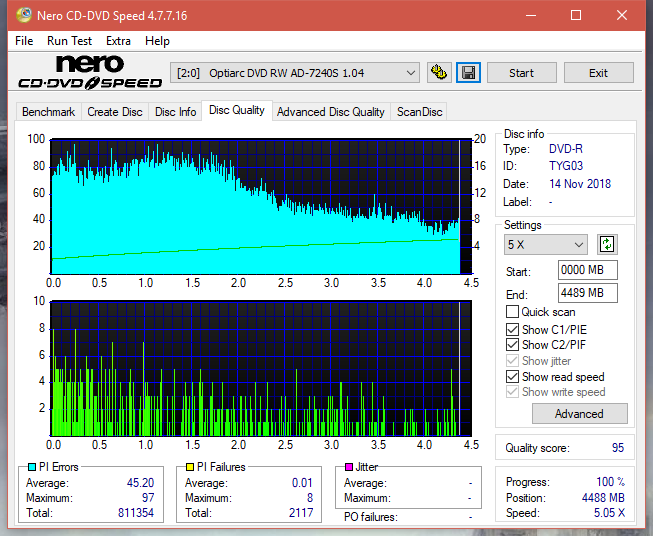Toggle Show read speed checkbox
Image resolution: width=653 pixels, height=536 pixels.
click(512, 376)
